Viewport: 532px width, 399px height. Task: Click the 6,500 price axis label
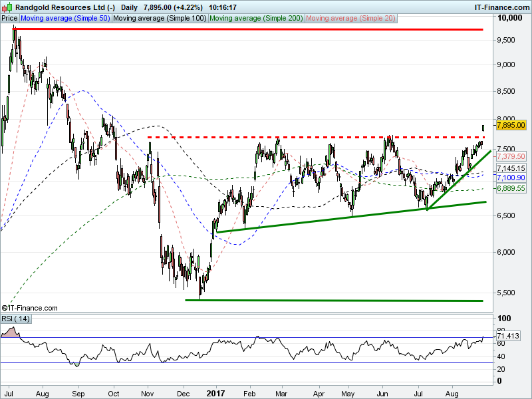(x=506, y=215)
